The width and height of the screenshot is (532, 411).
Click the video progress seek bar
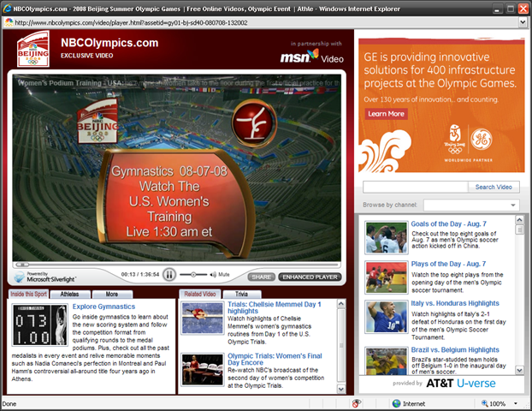tap(176, 265)
